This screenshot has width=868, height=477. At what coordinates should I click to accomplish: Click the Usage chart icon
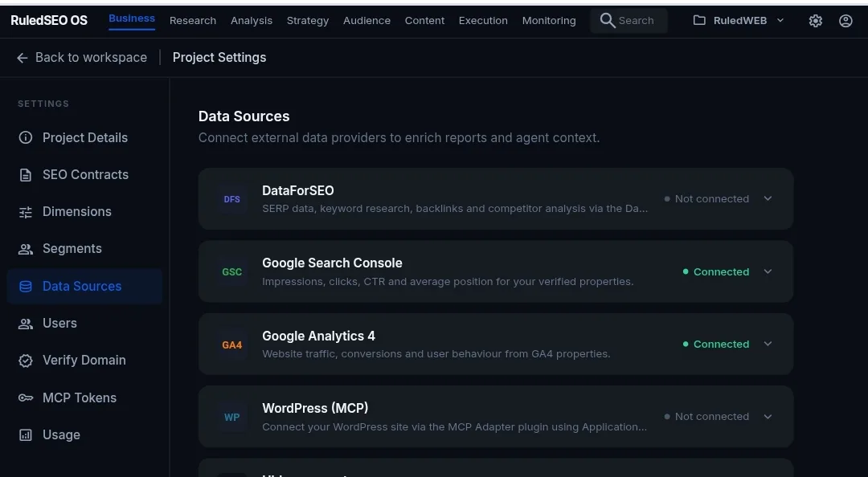coord(26,435)
